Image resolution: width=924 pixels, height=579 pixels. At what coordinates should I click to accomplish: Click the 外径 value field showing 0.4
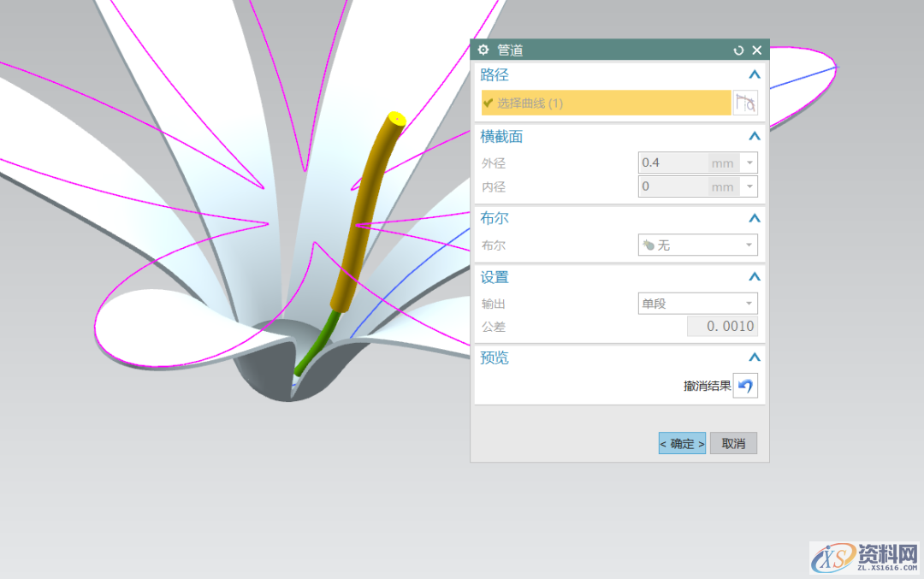[673, 162]
